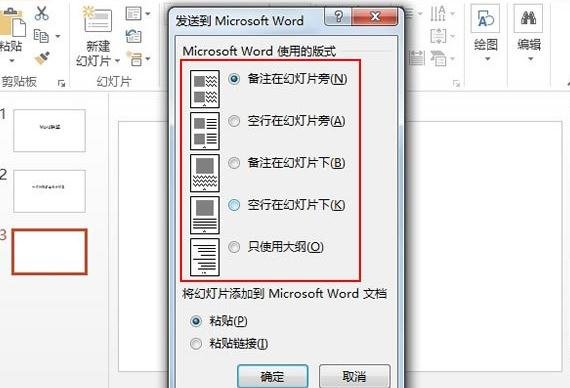Choose the 粘贴链接 radio option

pyautogui.click(x=196, y=344)
